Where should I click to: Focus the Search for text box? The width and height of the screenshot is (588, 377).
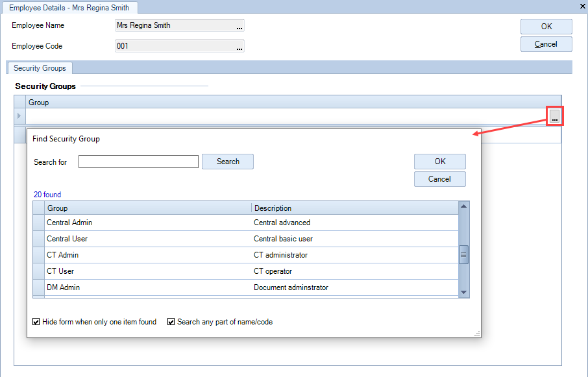[138, 162]
